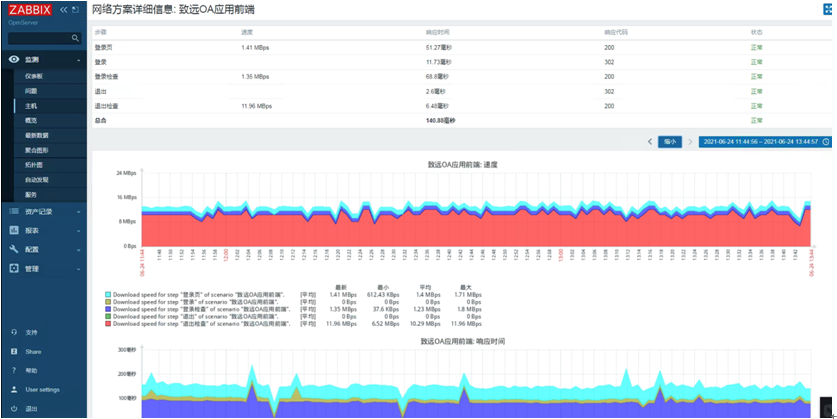Click the 51.27毫秒 response time cell
Image resolution: width=837 pixels, height=419 pixels.
[x=439, y=48]
